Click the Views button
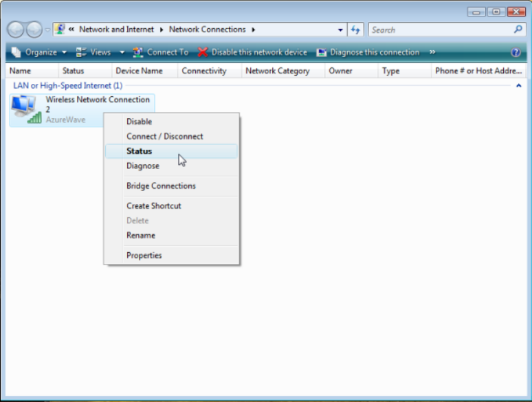Image resolution: width=532 pixels, height=402 pixels. (93, 52)
